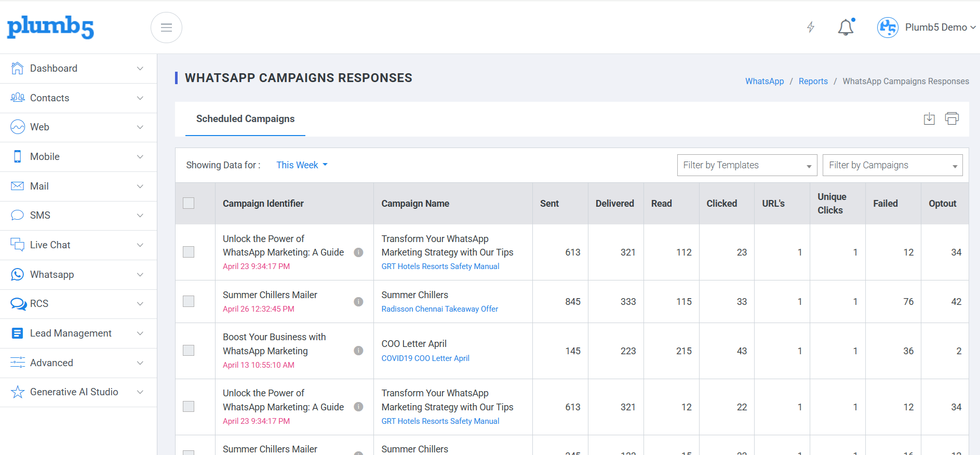Expand the Dashboard menu chevron
This screenshot has width=980, height=455.
point(140,69)
